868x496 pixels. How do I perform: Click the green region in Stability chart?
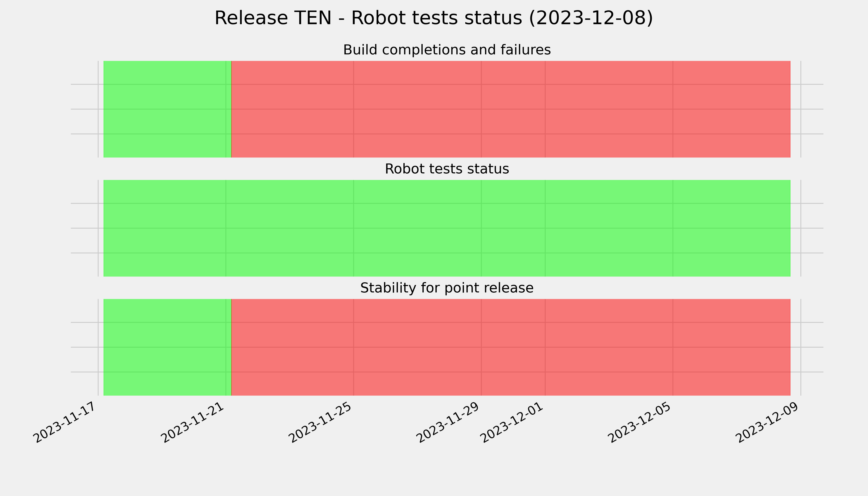tap(167, 347)
